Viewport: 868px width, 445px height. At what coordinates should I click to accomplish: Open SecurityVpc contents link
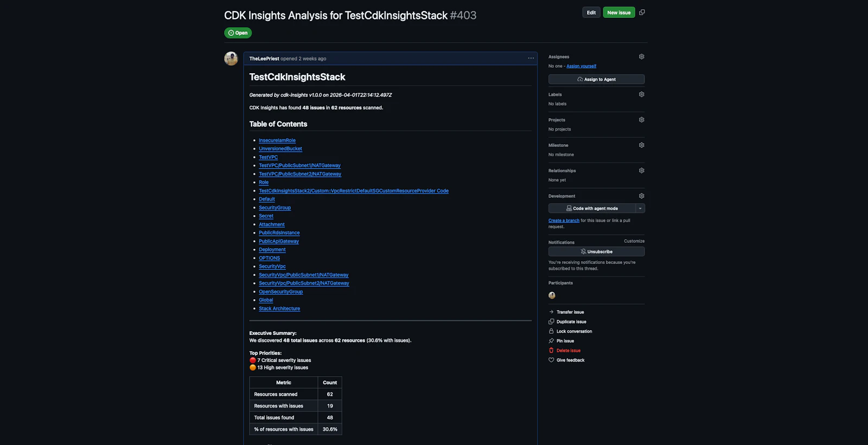(272, 267)
